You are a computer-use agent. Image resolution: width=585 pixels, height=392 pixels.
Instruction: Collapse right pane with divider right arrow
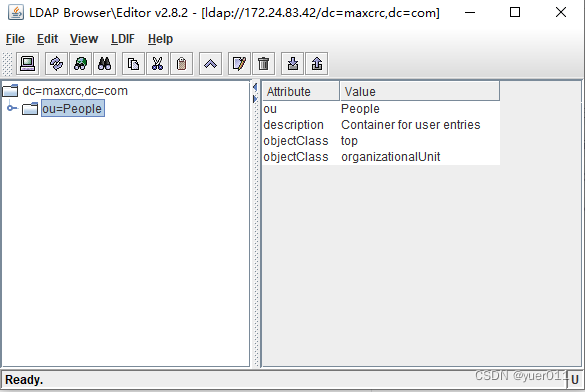click(x=255, y=99)
